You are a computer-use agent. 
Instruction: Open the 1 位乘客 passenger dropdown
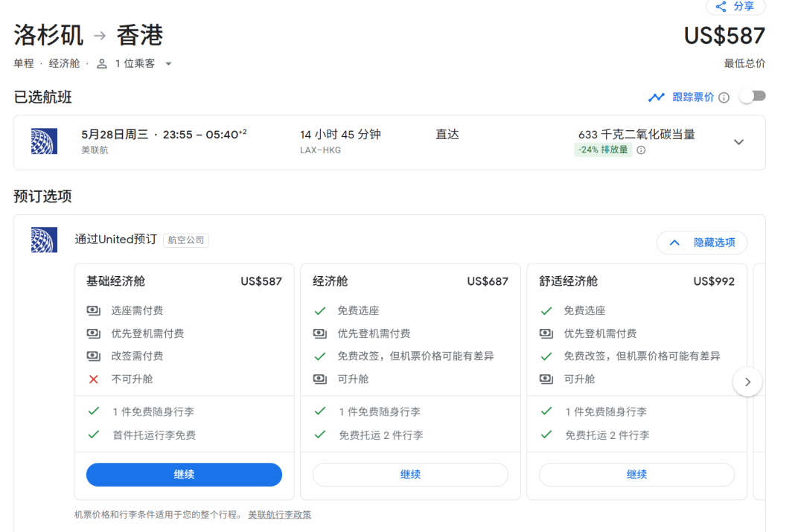click(x=168, y=64)
